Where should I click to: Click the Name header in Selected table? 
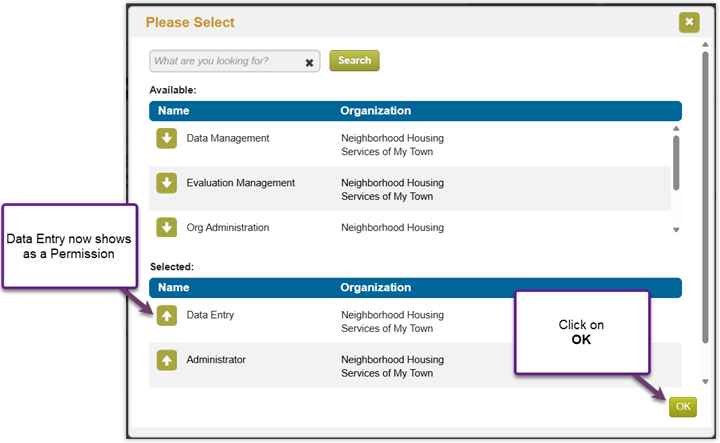(174, 287)
